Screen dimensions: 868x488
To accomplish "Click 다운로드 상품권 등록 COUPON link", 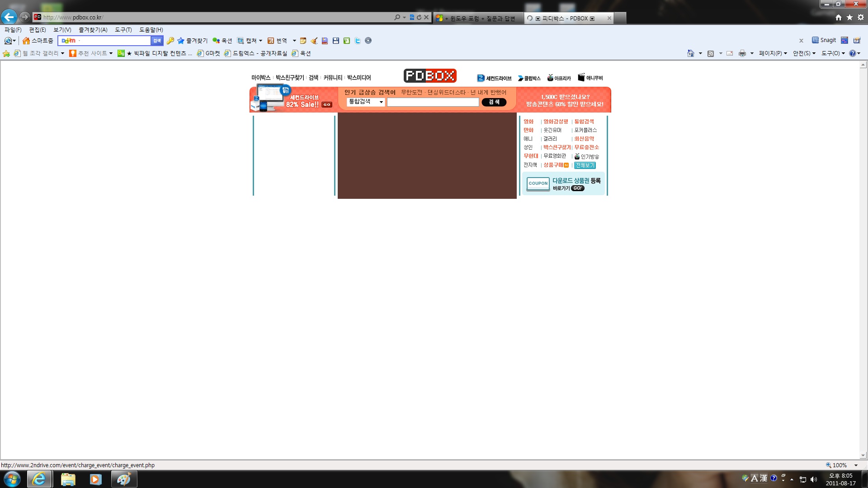I will coord(563,183).
